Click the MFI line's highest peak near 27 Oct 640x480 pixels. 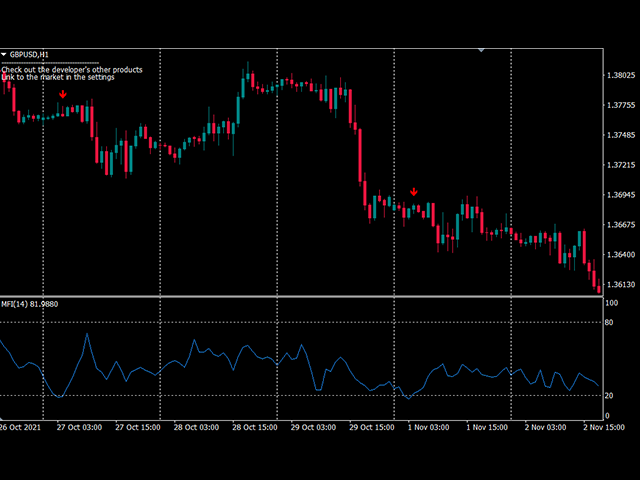point(87,334)
